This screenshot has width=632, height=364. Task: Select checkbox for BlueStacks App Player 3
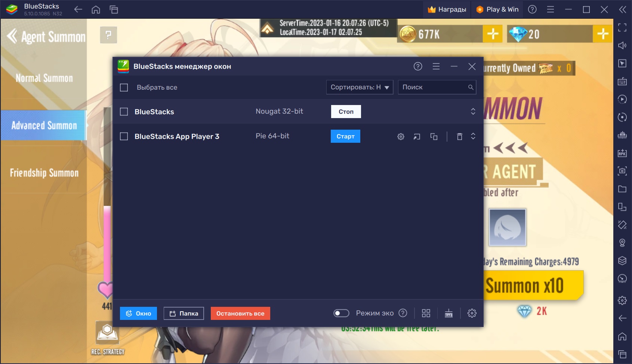click(x=124, y=136)
